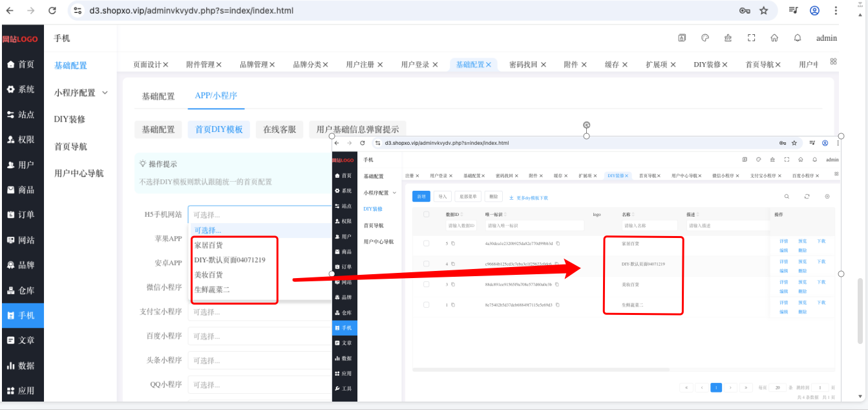
Task: Open the 百度小程序 template dropdown
Action: 260,336
